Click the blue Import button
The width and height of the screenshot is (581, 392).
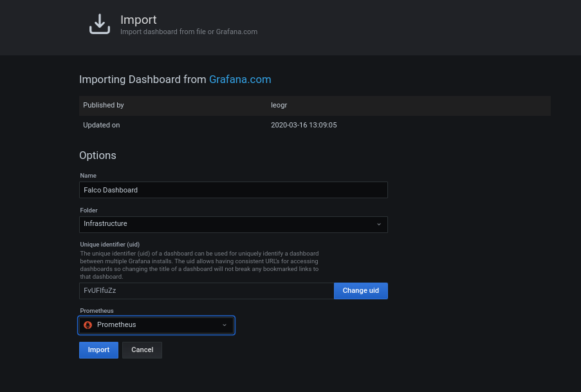[98, 350]
